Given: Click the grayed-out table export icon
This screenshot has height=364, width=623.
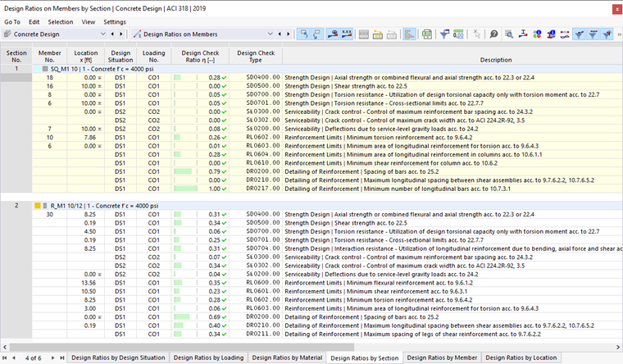Looking at the screenshot, I should pyautogui.click(x=391, y=34).
